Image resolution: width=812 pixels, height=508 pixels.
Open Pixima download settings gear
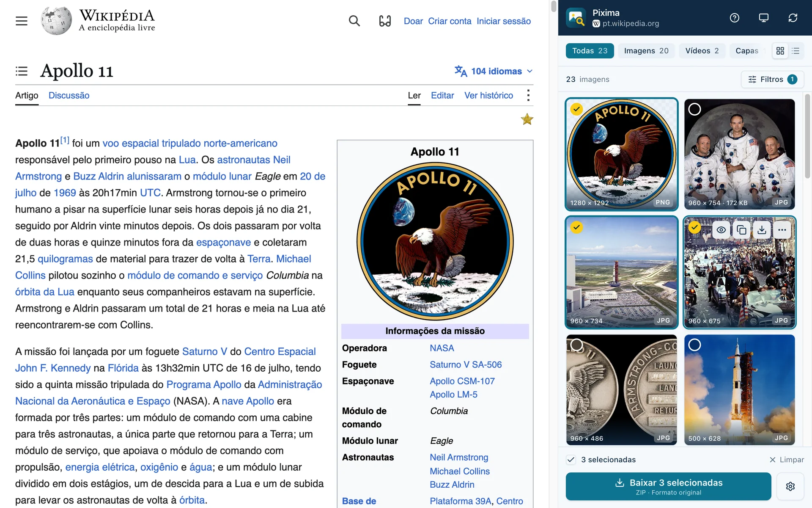coord(790,486)
